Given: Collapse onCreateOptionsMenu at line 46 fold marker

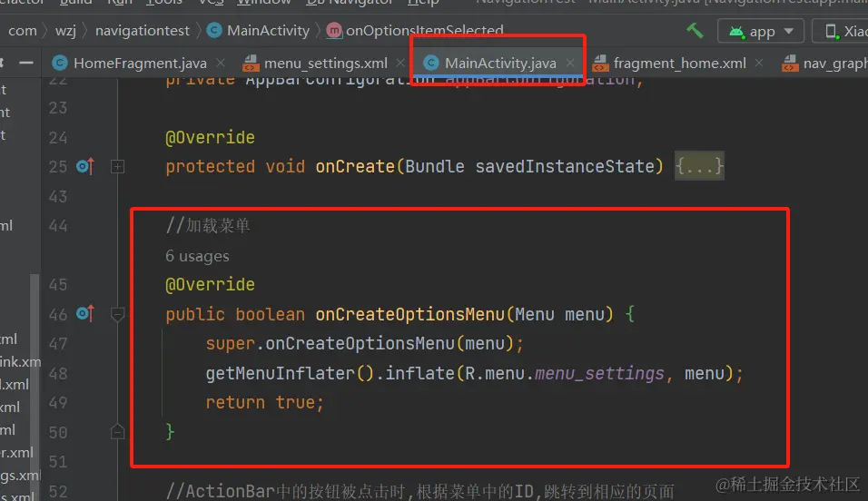Looking at the screenshot, I should pos(117,314).
